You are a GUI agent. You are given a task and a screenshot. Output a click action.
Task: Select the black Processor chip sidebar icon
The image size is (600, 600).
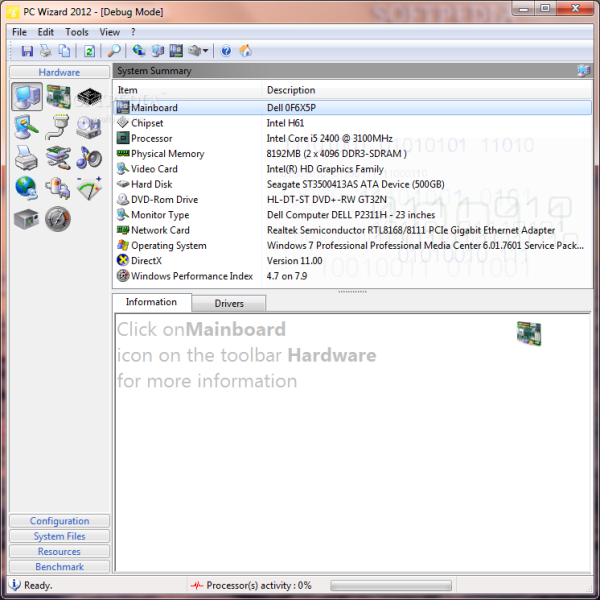pos(89,97)
